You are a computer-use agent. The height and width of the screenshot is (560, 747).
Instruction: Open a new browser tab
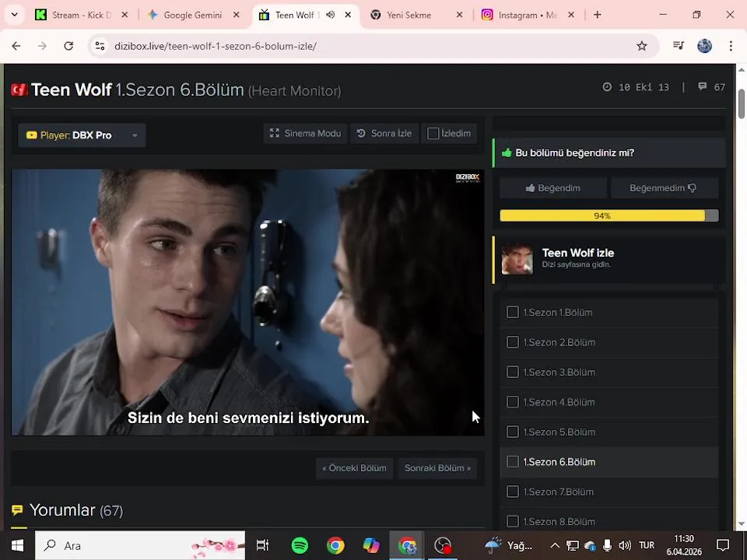coord(598,15)
